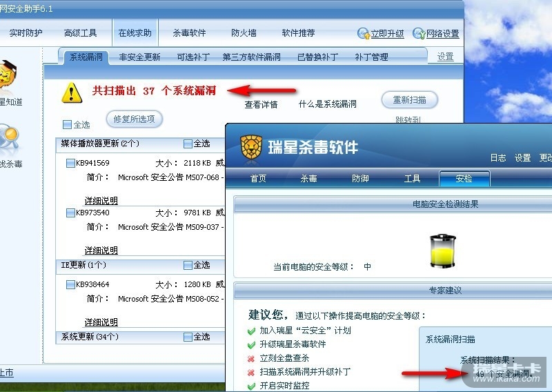Click the 查看详情 link
This screenshot has width=552, height=392.
click(x=261, y=105)
